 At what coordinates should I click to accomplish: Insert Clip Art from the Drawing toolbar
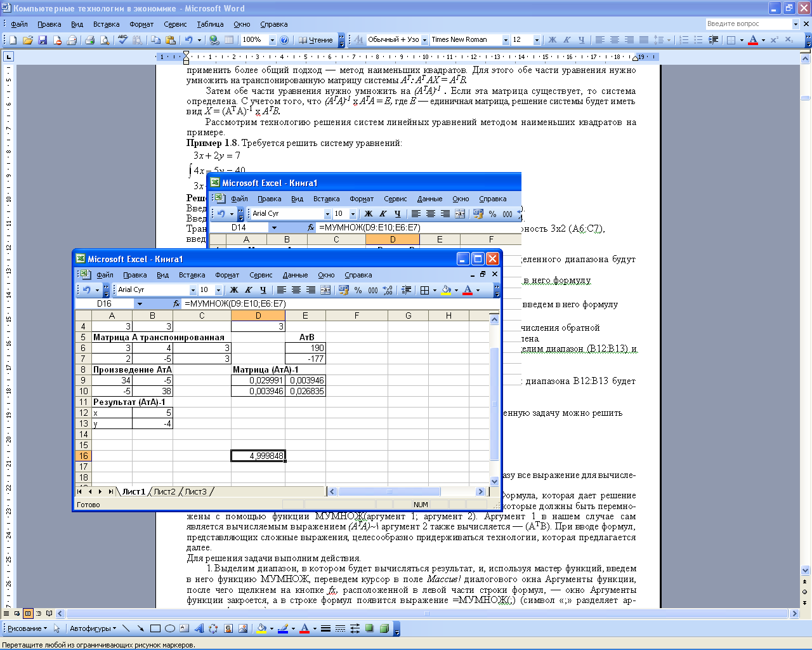coord(228,628)
